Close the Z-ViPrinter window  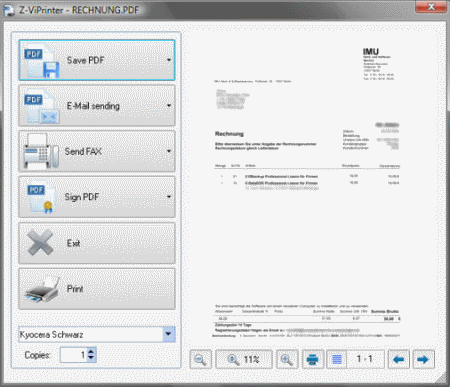pyautogui.click(x=431, y=7)
